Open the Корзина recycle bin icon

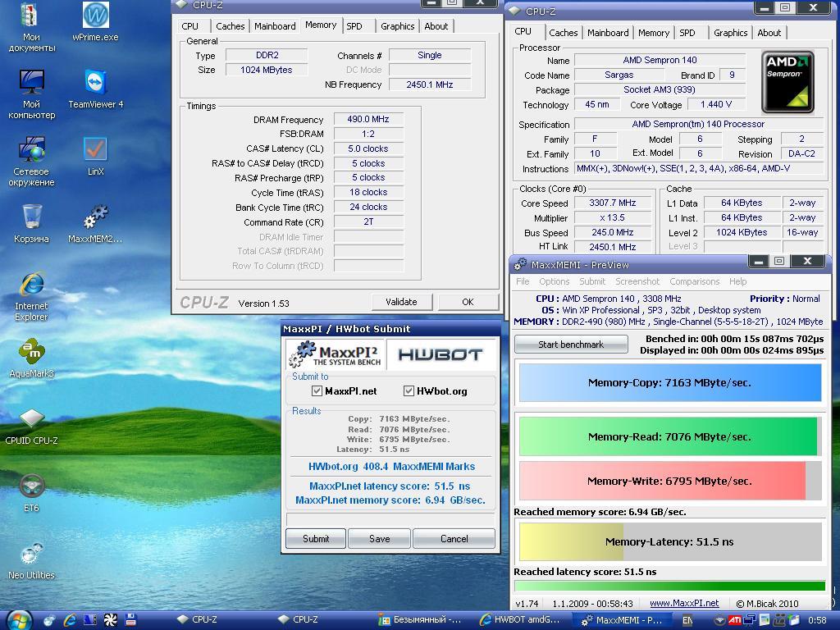point(31,223)
